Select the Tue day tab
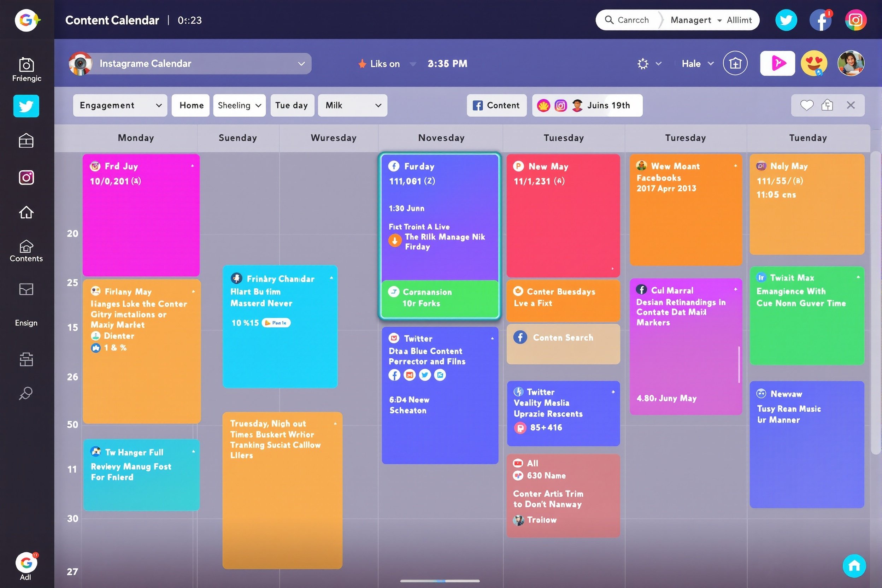The height and width of the screenshot is (588, 882). coord(292,105)
